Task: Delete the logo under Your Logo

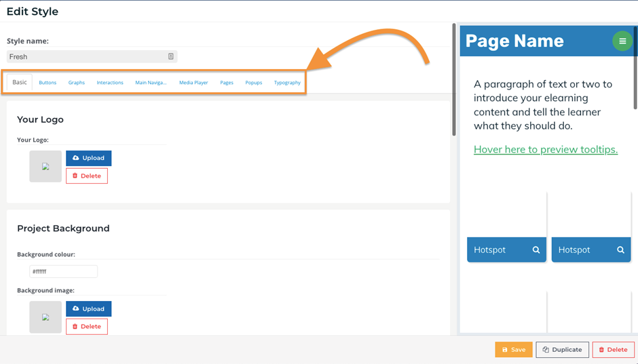Action: [x=87, y=176]
